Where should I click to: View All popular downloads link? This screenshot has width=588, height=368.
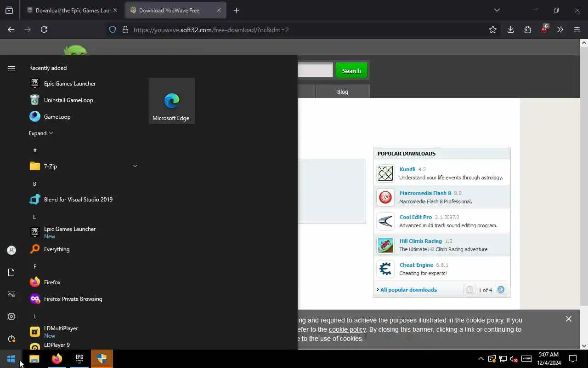coord(408,290)
